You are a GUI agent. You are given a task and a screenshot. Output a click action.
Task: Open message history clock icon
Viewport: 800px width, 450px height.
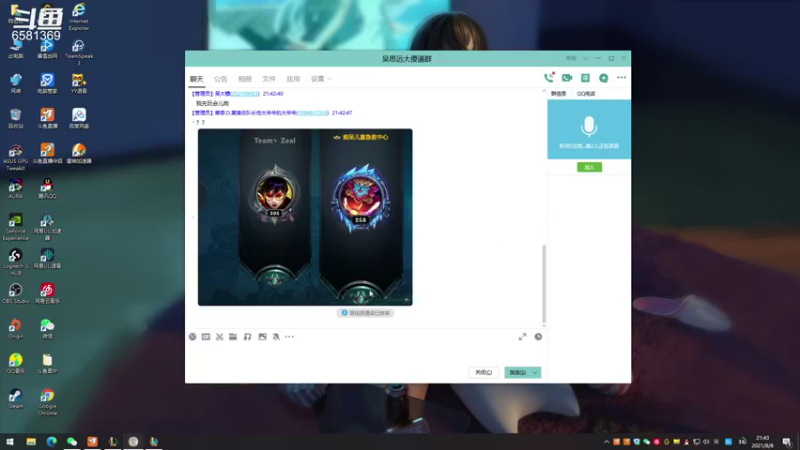coord(538,337)
